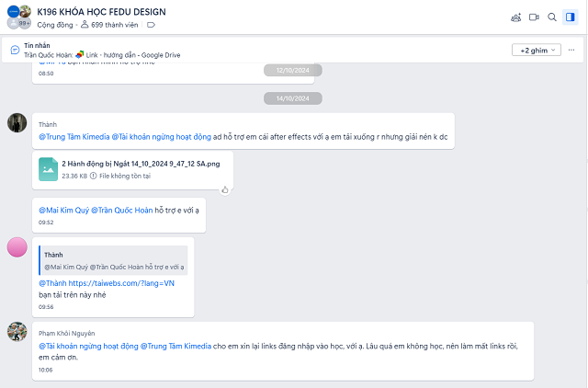588x388 pixels.
Task: Click the @Trung Tâm Kimedia mention in Thành's message
Action: tap(73, 137)
